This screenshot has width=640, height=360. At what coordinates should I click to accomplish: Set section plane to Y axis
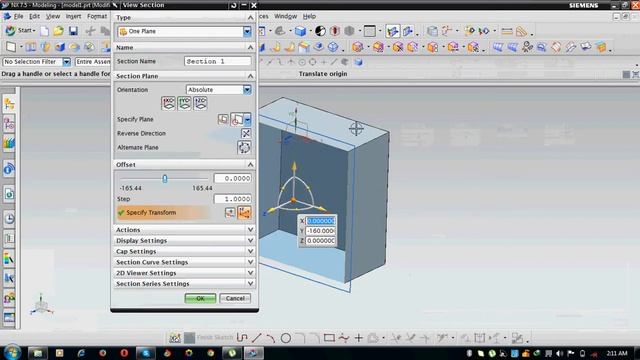pyautogui.click(x=184, y=103)
